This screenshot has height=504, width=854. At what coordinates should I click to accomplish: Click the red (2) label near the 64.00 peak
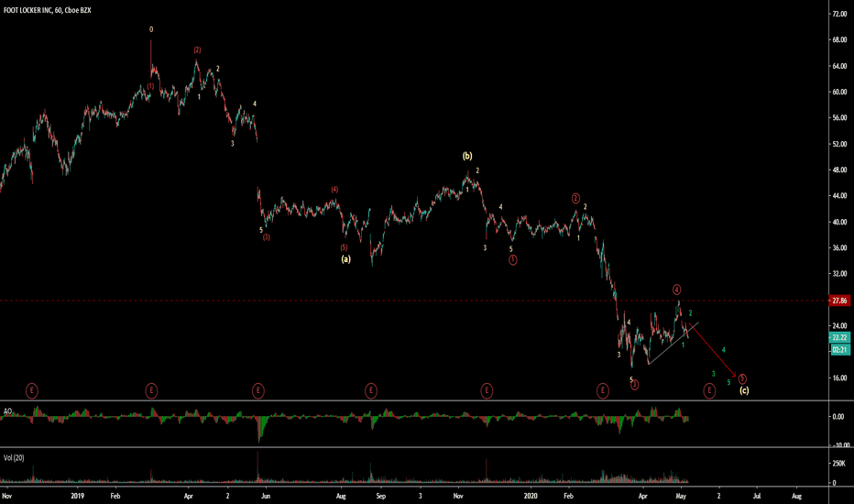click(197, 50)
